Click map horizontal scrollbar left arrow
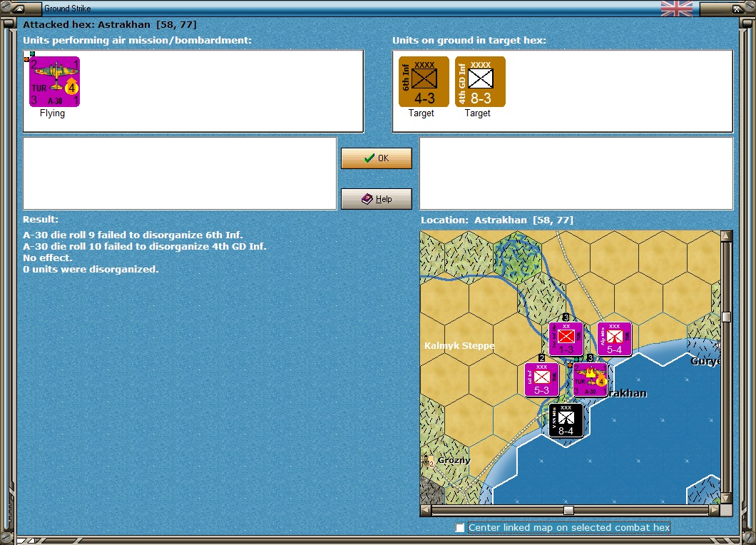 pos(425,510)
